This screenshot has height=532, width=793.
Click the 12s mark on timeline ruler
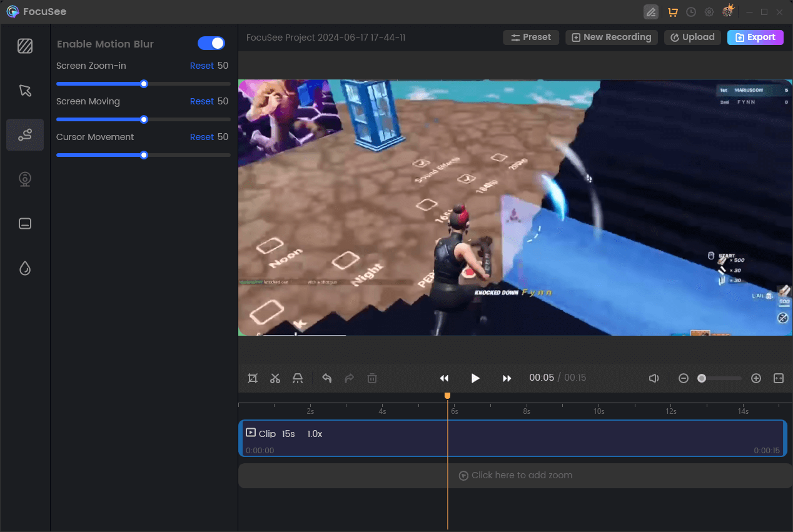671,411
